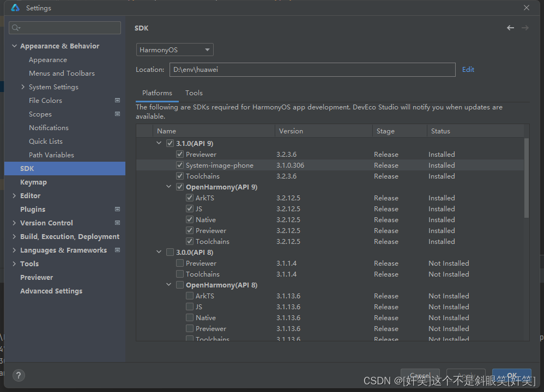
Task: Click the Name column header
Action: coord(214,131)
